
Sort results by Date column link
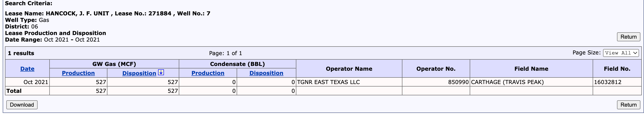click(27, 69)
